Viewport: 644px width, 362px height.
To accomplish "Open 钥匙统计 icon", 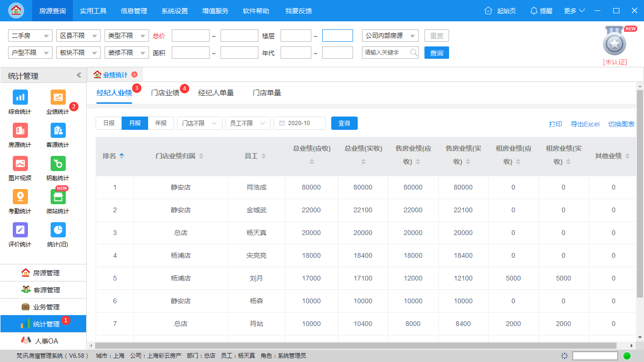I will click(58, 163).
